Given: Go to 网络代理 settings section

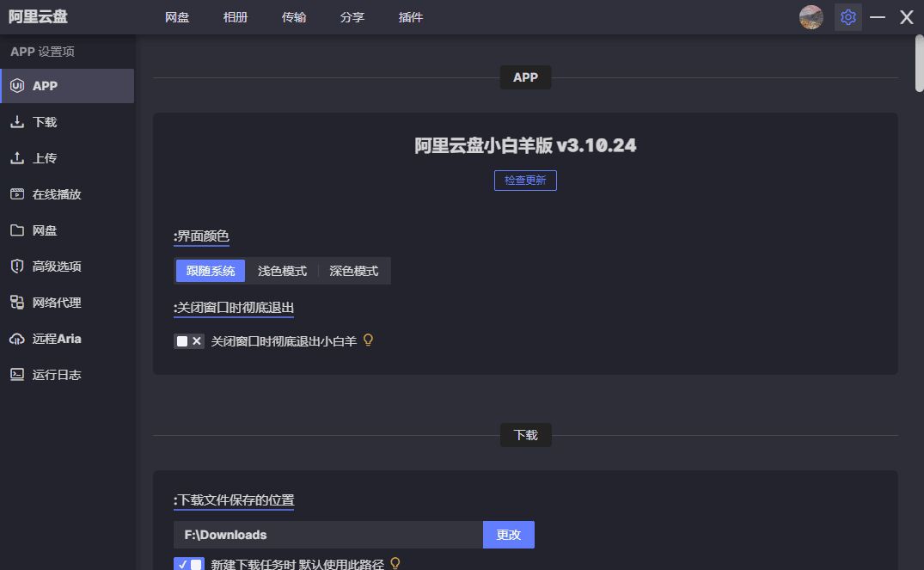Looking at the screenshot, I should tap(67, 303).
